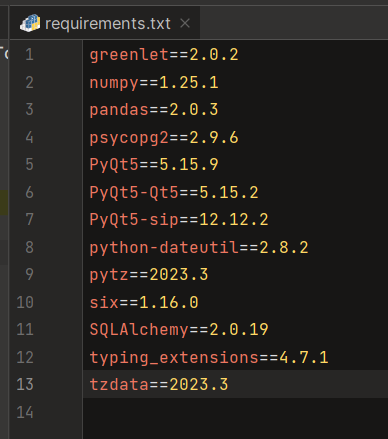Click the tzdata==2023.3 line
388x439 pixels.
pos(159,385)
